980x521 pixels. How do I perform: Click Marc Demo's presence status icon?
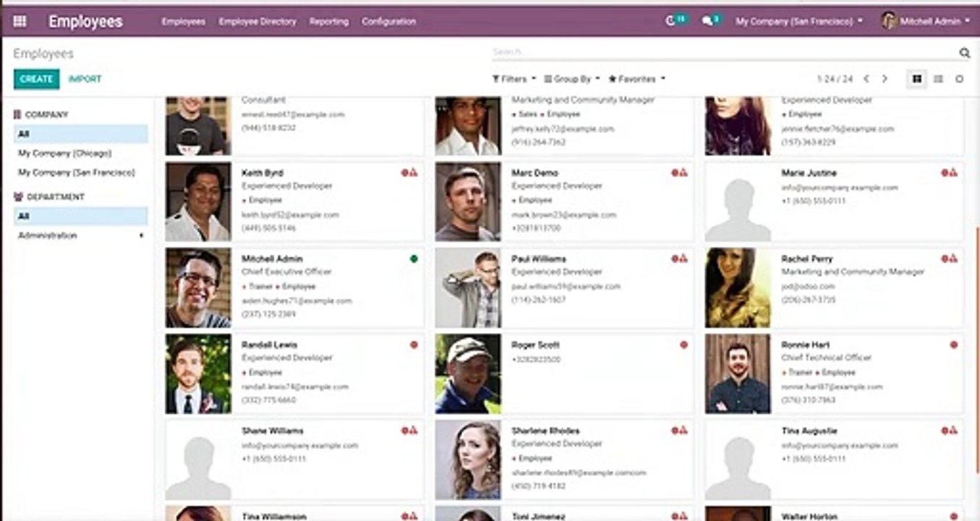click(679, 173)
